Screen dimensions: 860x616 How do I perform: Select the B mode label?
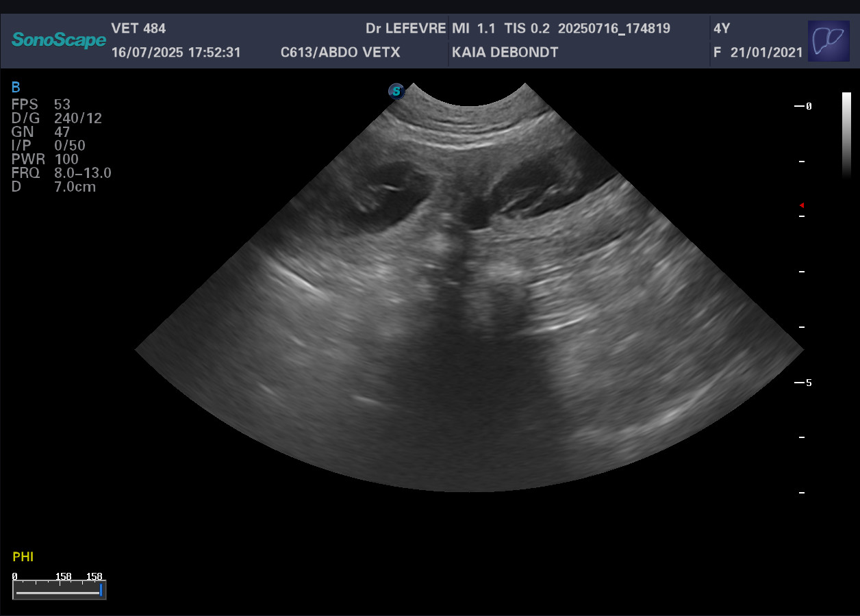[x=16, y=87]
